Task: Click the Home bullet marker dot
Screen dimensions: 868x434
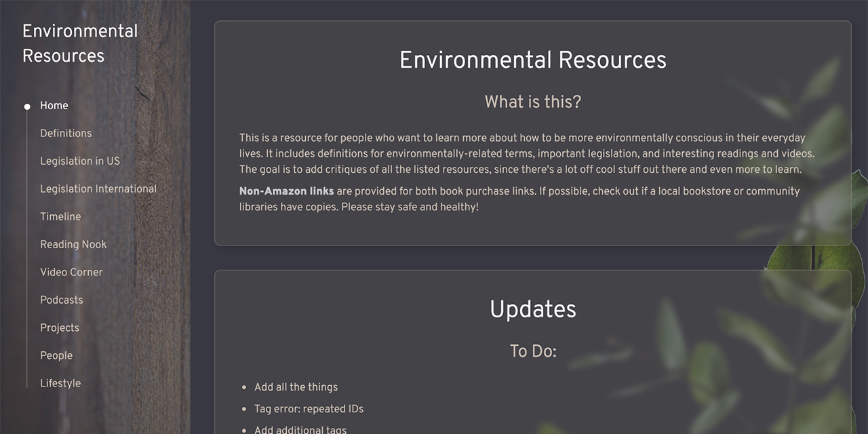Action: (27, 106)
